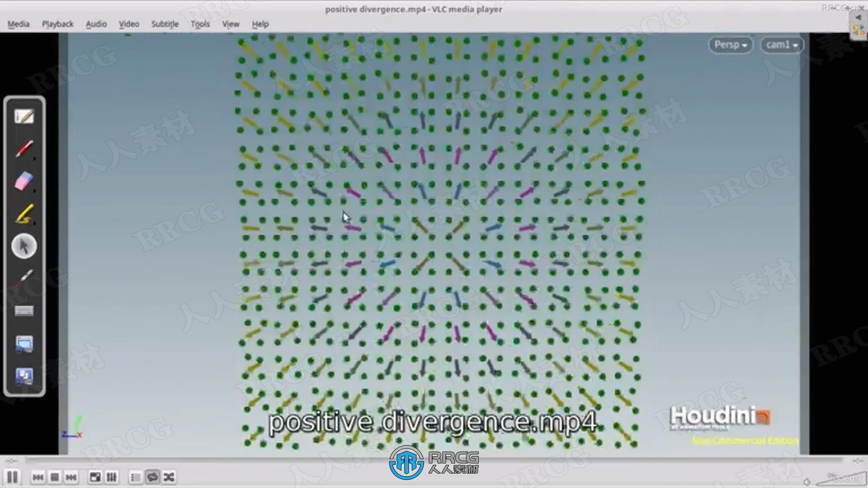This screenshot has width=868, height=488.
Task: Stop the video playback
Action: click(x=55, y=477)
